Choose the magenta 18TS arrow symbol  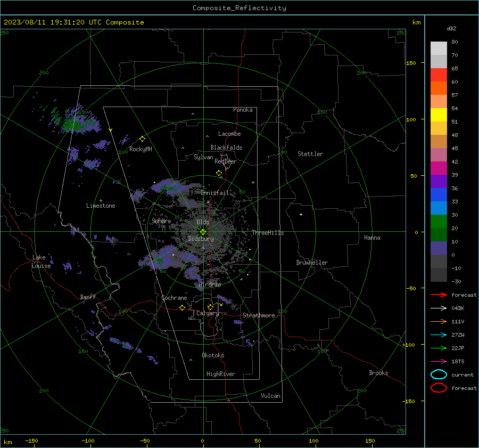pos(439,362)
